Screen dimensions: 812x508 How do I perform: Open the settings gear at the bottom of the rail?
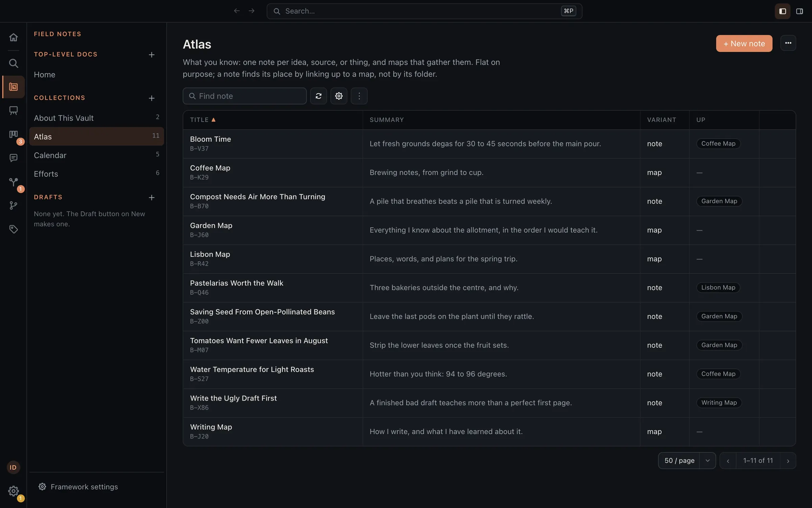point(13,491)
